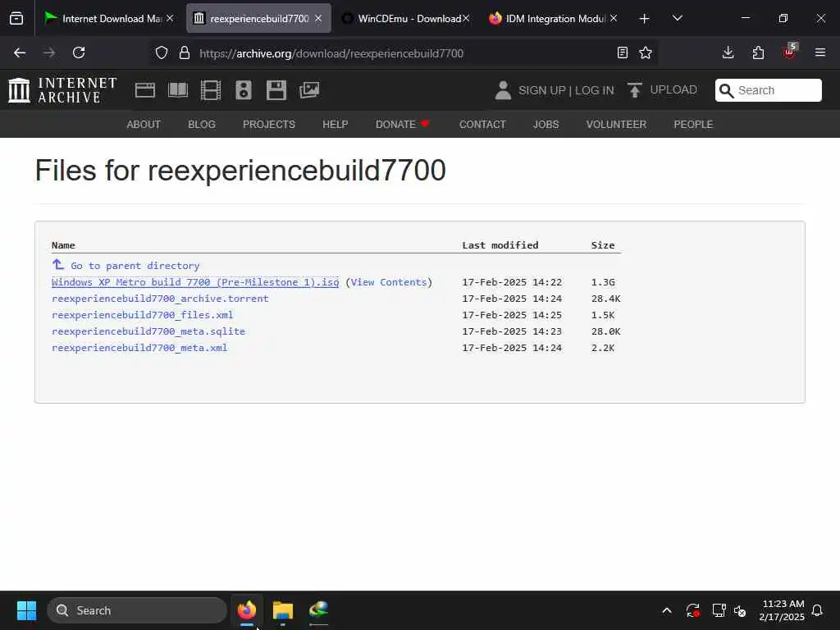840x630 pixels.
Task: Open the extensions puzzle-piece menu
Action: tap(758, 52)
